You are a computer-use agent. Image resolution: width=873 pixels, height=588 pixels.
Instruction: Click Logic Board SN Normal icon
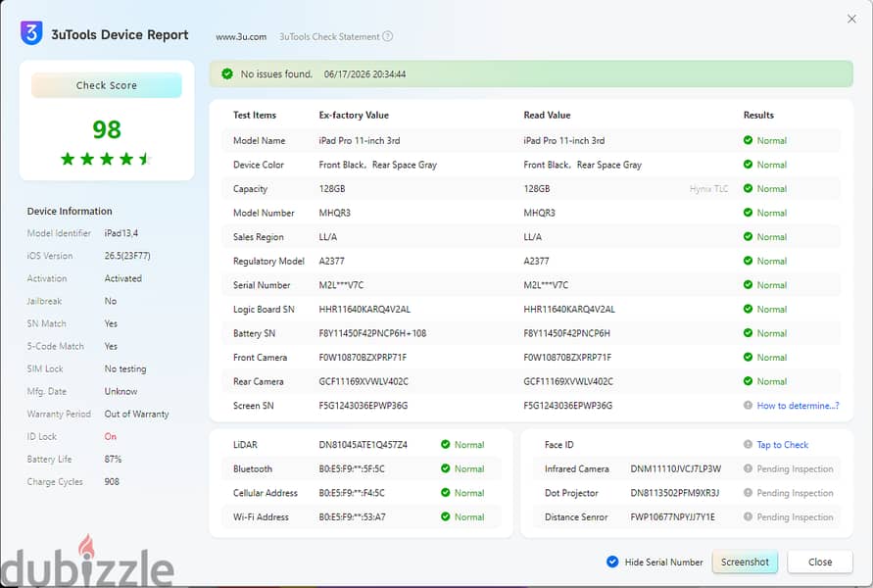pos(749,309)
